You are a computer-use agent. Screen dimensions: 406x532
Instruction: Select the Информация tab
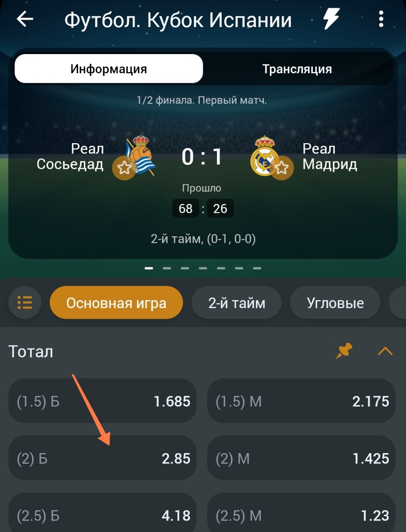[x=109, y=69]
